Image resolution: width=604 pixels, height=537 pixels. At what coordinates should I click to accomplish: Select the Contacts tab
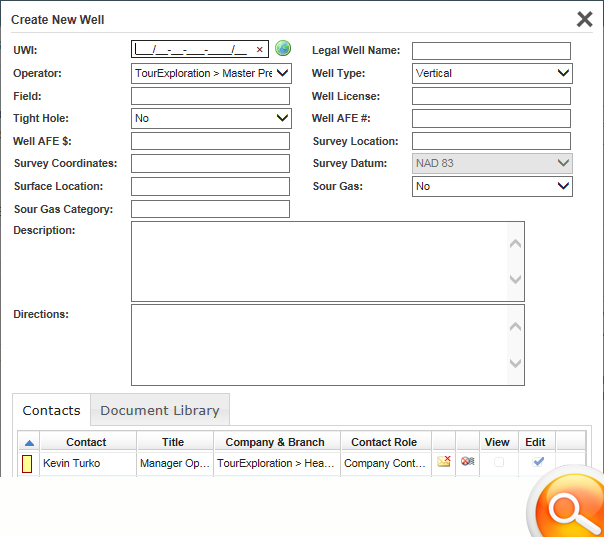[x=51, y=410]
